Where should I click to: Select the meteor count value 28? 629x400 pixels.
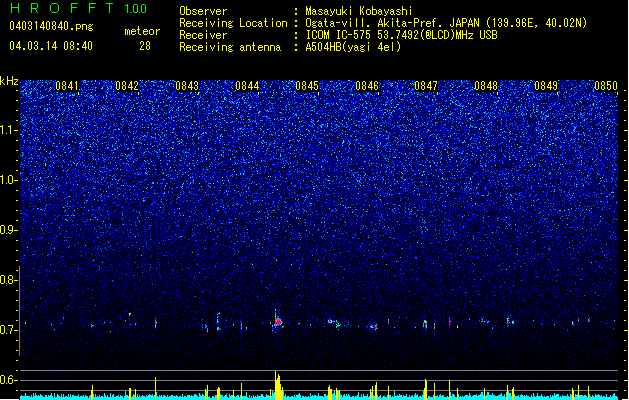145,46
